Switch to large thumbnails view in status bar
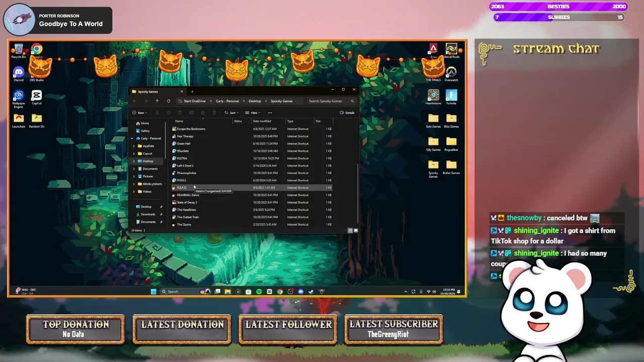644x362 pixels. click(356, 230)
